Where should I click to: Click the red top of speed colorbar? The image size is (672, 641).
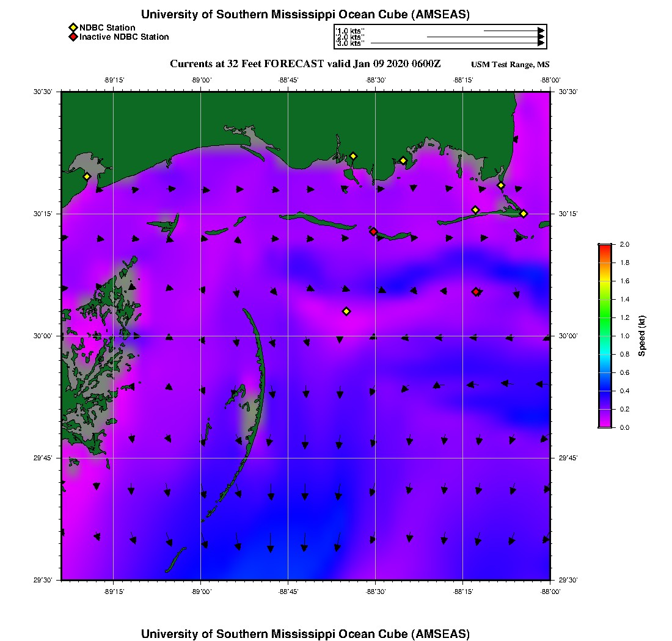click(604, 248)
